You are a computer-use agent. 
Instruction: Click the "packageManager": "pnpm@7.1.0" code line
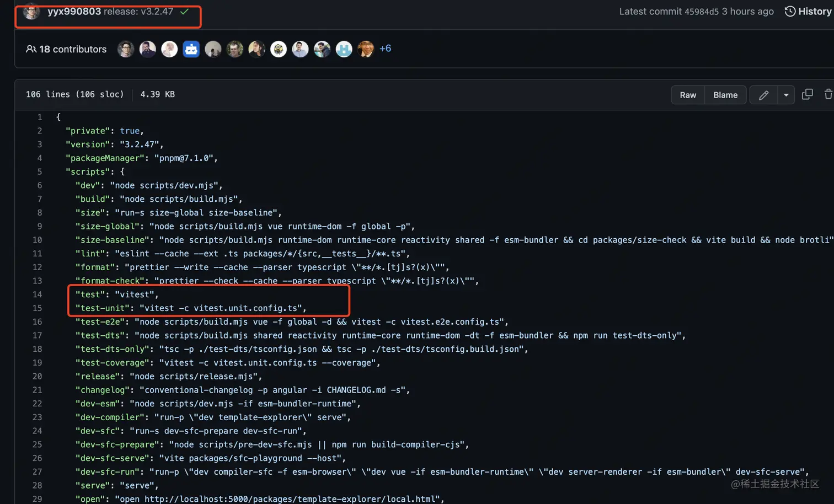click(x=142, y=158)
